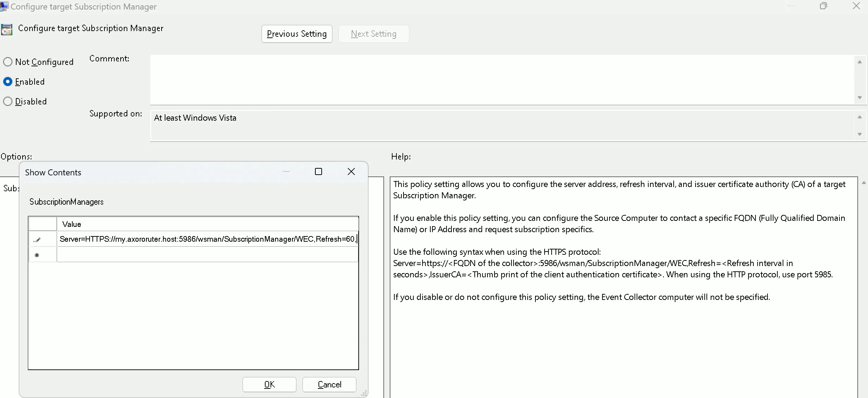
Task: Click the Next Setting button
Action: pos(374,34)
